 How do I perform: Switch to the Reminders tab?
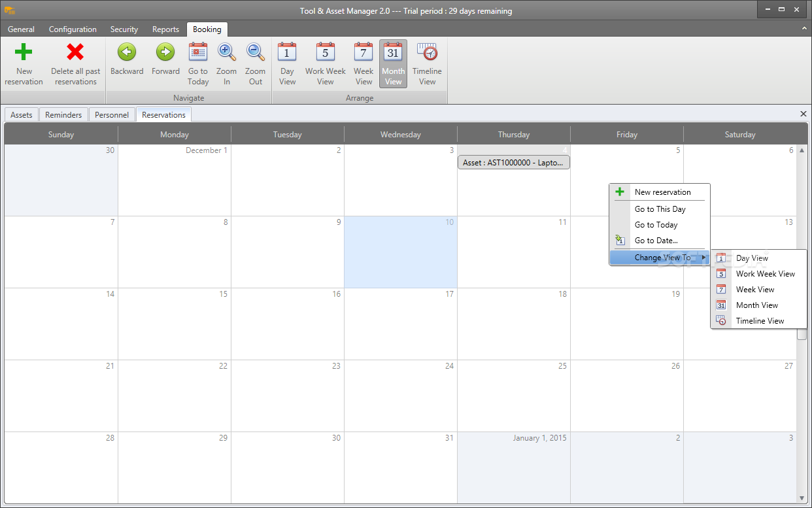pos(63,115)
